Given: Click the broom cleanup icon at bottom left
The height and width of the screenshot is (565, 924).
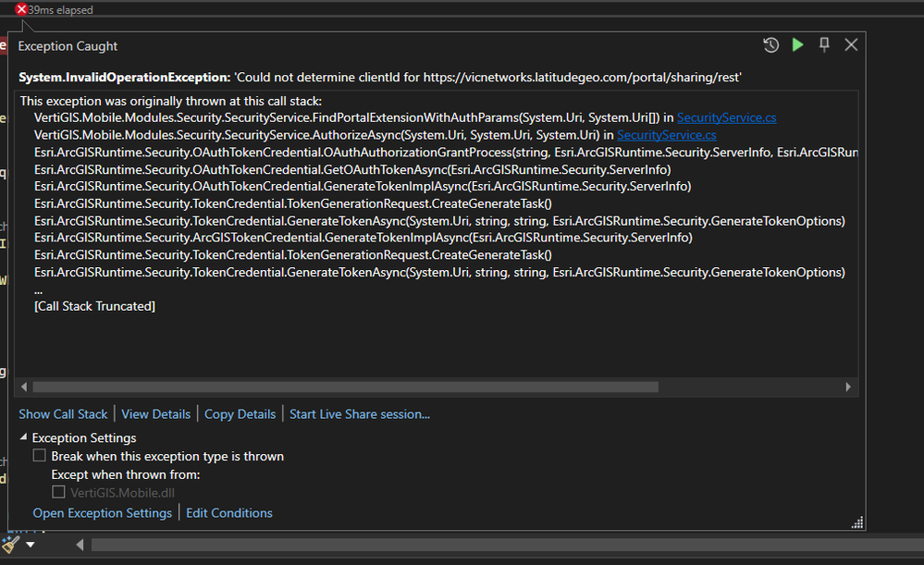Looking at the screenshot, I should click(11, 544).
